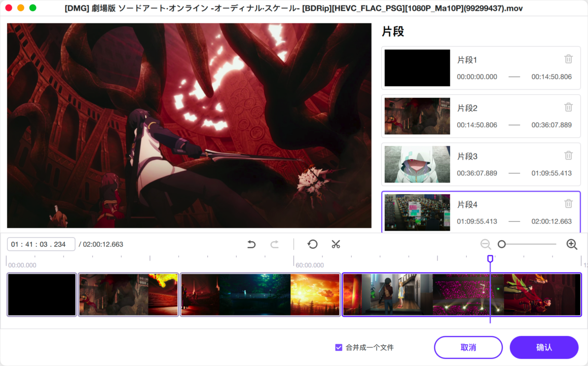Delete segment 片段3 with its trash icon
The width and height of the screenshot is (588, 366).
coord(568,155)
